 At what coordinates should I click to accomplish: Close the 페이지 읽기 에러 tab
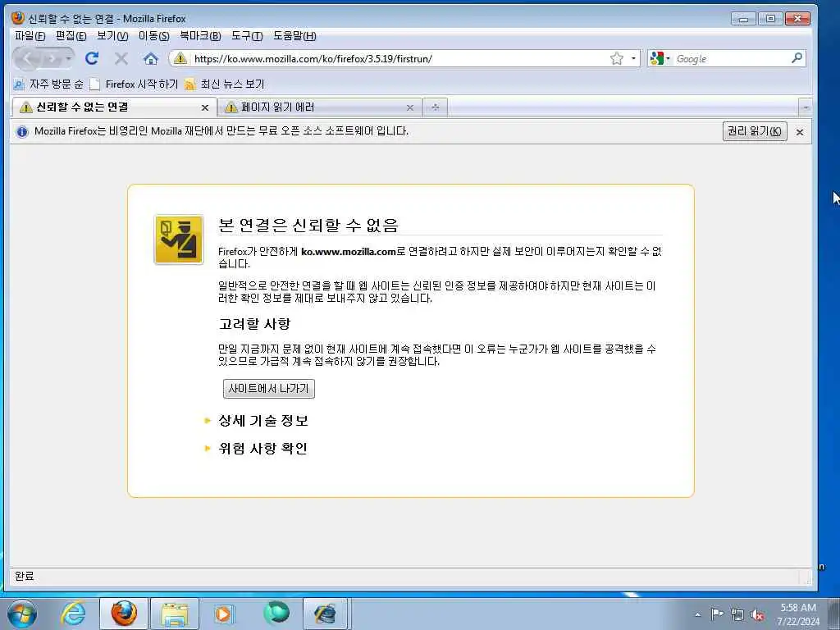click(x=410, y=107)
